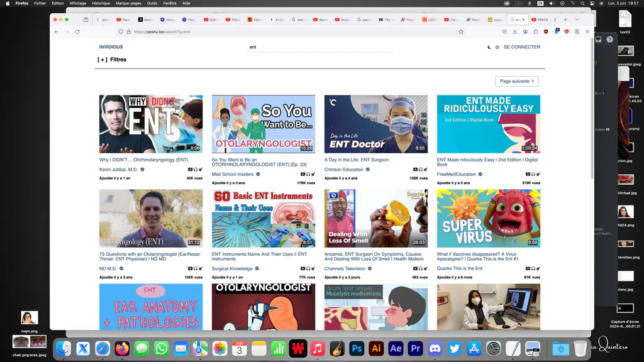This screenshot has height=362, width=644.
Task: Go back using Firefox's back arrow
Action: [x=57, y=31]
